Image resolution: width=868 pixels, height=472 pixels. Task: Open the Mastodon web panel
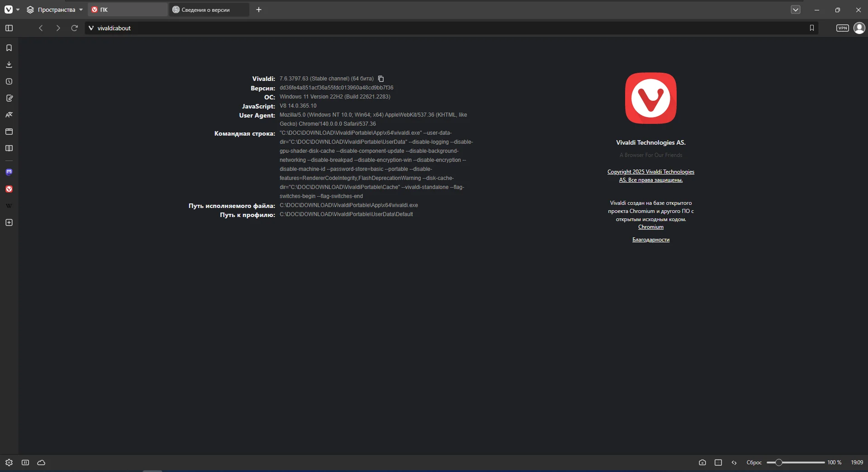coord(9,172)
